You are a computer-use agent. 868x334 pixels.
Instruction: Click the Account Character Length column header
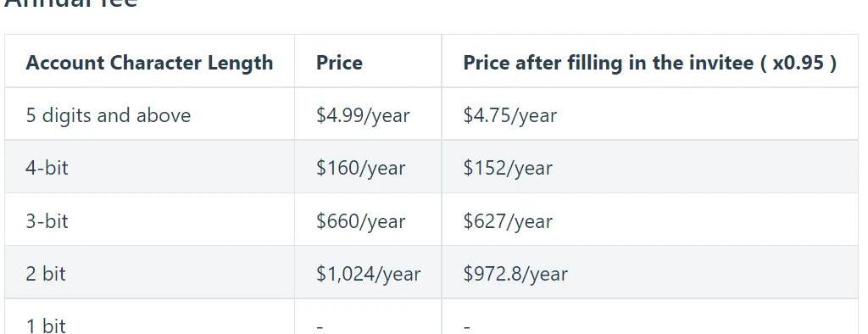(x=149, y=63)
